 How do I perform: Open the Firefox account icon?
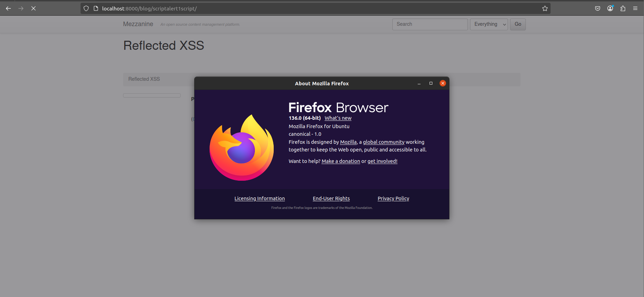pyautogui.click(x=610, y=8)
